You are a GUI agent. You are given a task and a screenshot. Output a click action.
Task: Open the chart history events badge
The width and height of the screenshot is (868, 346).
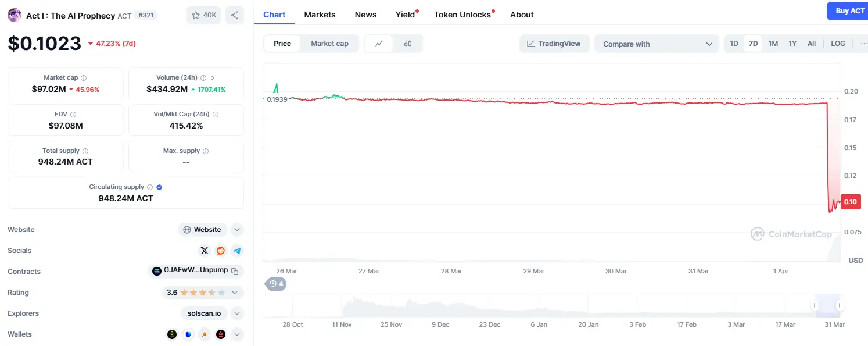tap(276, 284)
